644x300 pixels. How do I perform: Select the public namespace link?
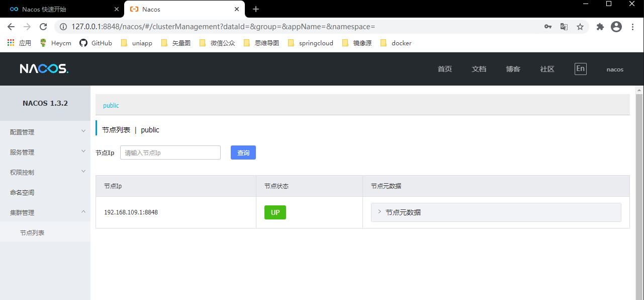[111, 105]
